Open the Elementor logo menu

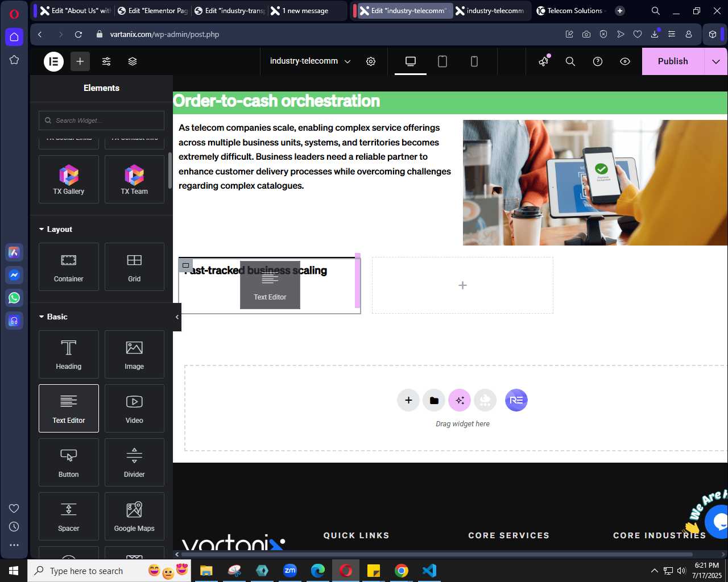tap(54, 61)
